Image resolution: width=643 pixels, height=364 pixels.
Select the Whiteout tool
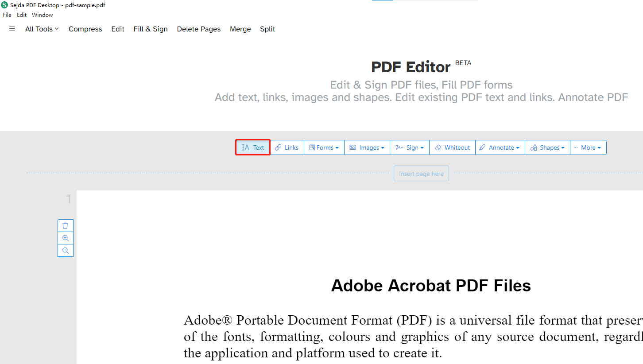(x=452, y=147)
